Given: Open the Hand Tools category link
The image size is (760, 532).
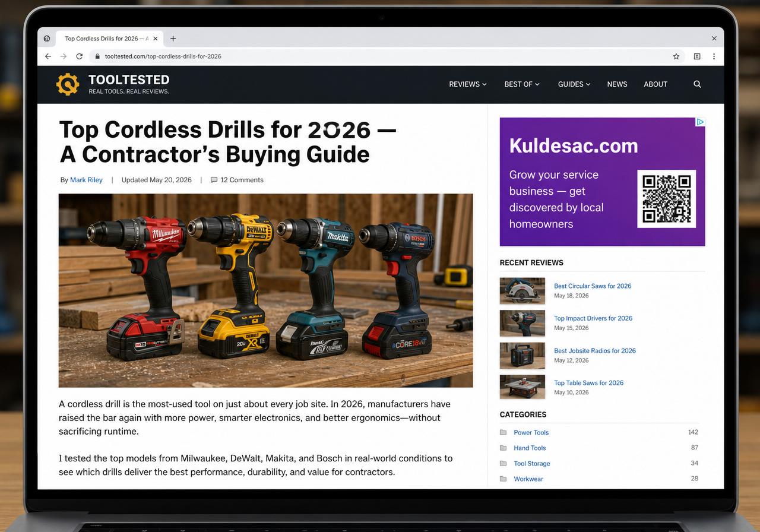Looking at the screenshot, I should pyautogui.click(x=530, y=448).
